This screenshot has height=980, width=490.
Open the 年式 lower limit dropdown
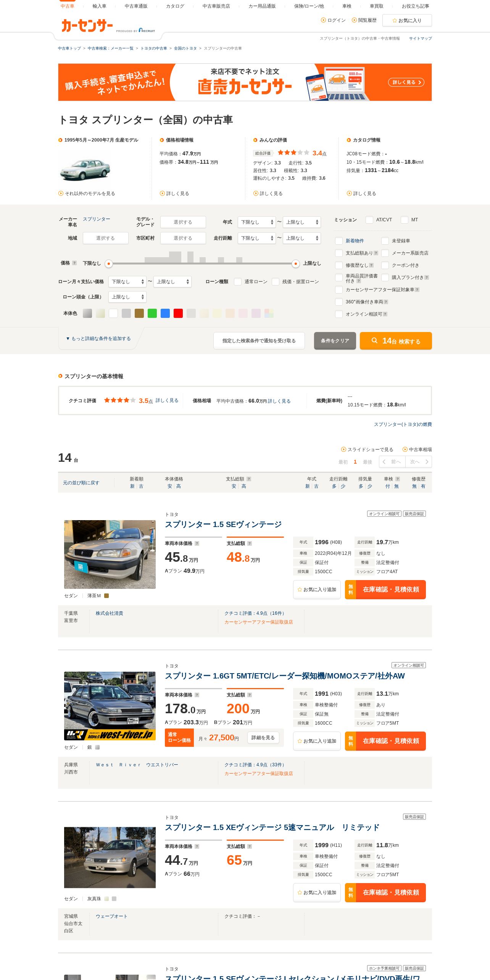coord(257,222)
